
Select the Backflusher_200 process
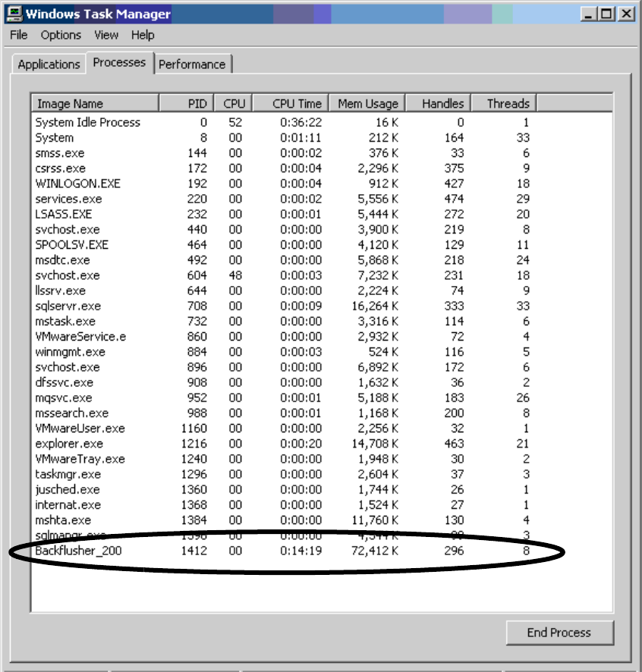click(x=283, y=551)
